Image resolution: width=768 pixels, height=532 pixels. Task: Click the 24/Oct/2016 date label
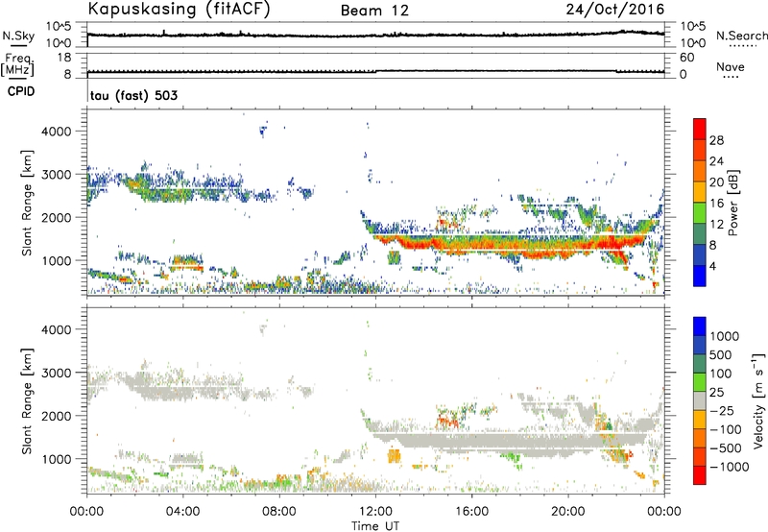click(615, 10)
